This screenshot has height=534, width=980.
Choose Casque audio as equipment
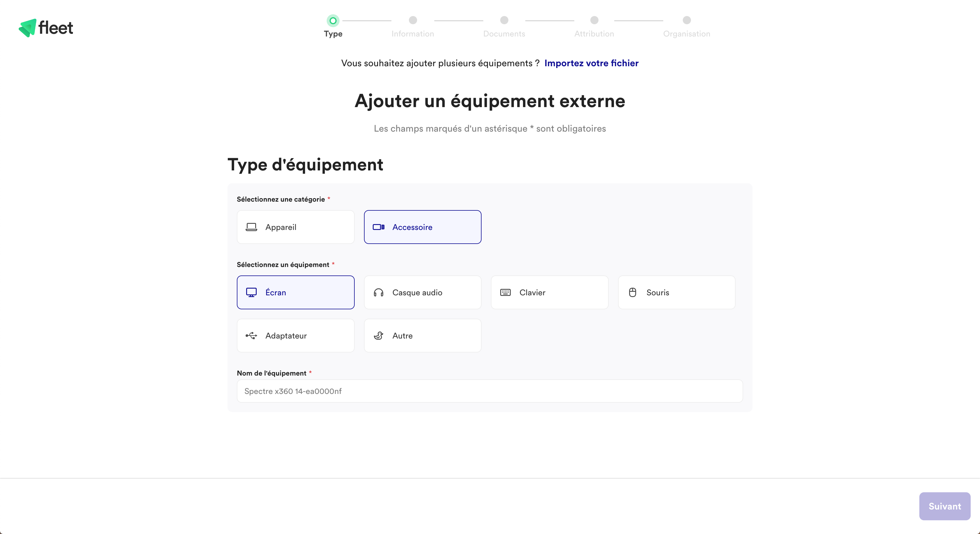pos(423,292)
